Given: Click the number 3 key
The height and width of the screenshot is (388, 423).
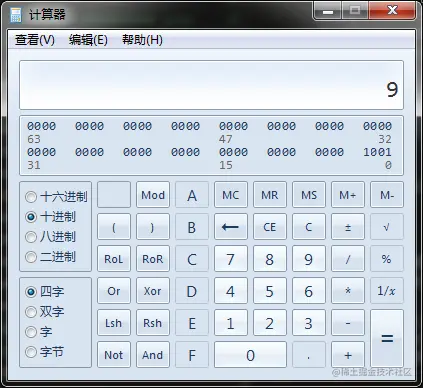Looking at the screenshot, I should click(x=309, y=323).
